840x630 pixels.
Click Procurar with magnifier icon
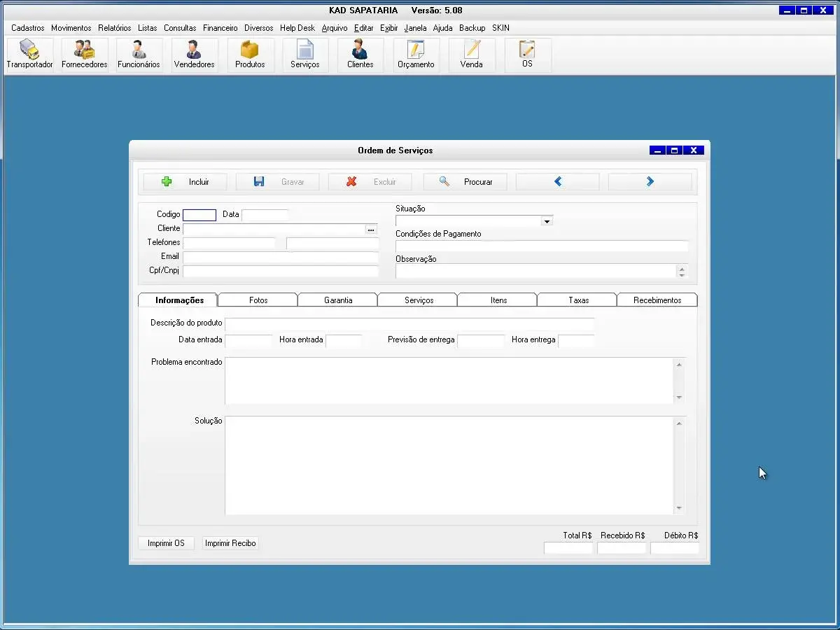point(465,182)
